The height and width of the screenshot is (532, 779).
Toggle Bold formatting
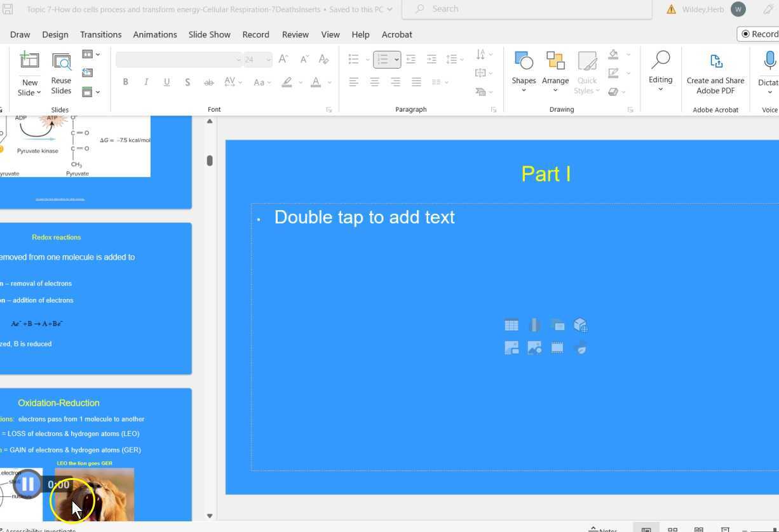coord(126,82)
